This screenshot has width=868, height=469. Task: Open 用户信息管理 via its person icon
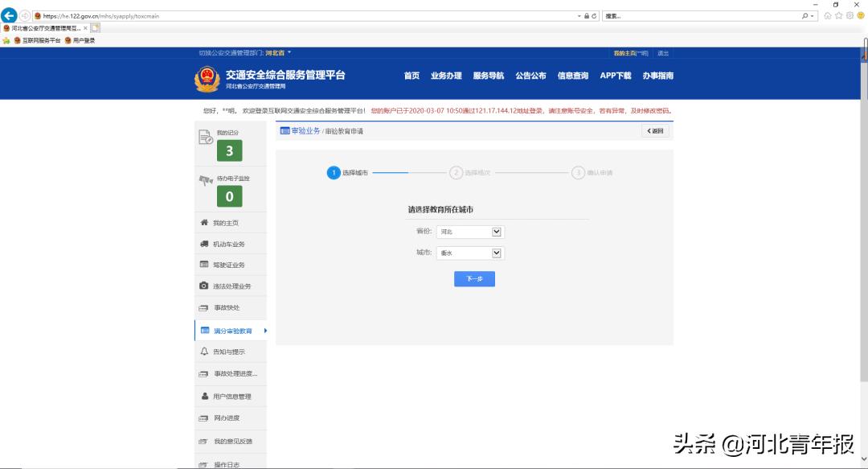click(203, 396)
